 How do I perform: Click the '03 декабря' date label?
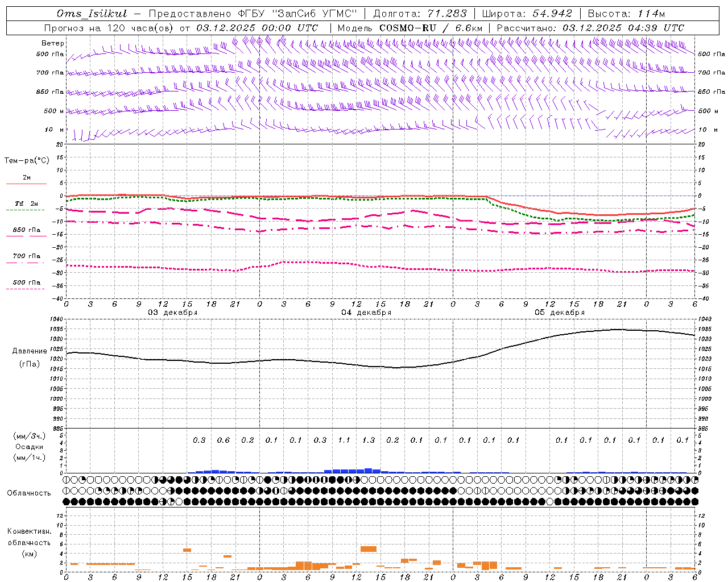pyautogui.click(x=173, y=313)
